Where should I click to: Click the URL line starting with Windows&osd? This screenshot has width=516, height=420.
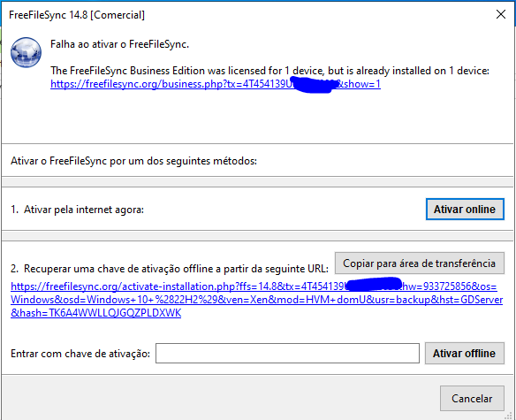point(257,300)
